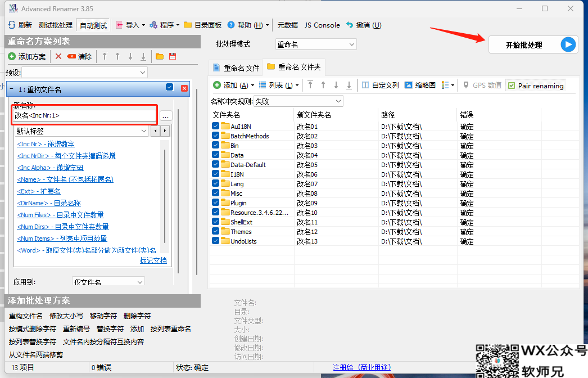Screen dimensions: 588x378
Task: Click the 新名称 input field
Action: click(x=84, y=115)
